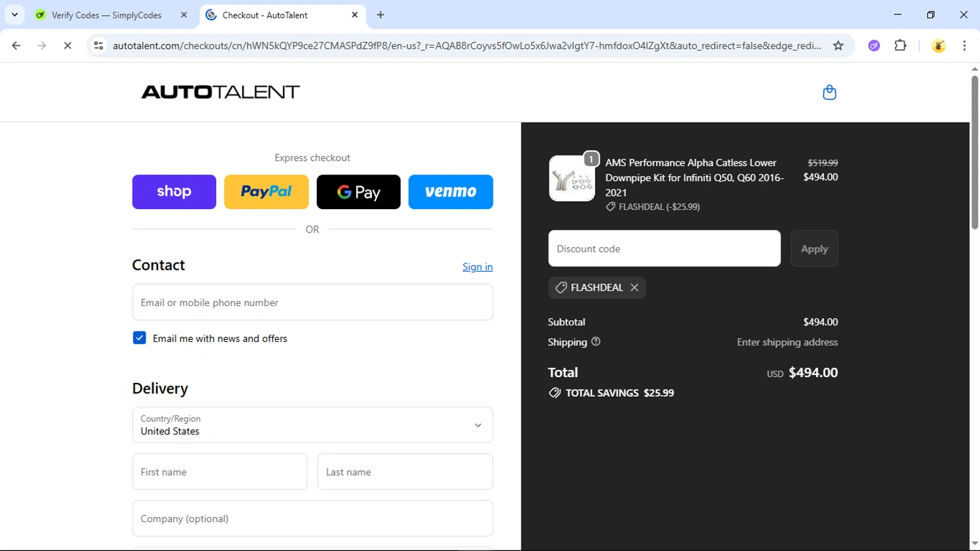Go back to the previous page

tap(16, 46)
